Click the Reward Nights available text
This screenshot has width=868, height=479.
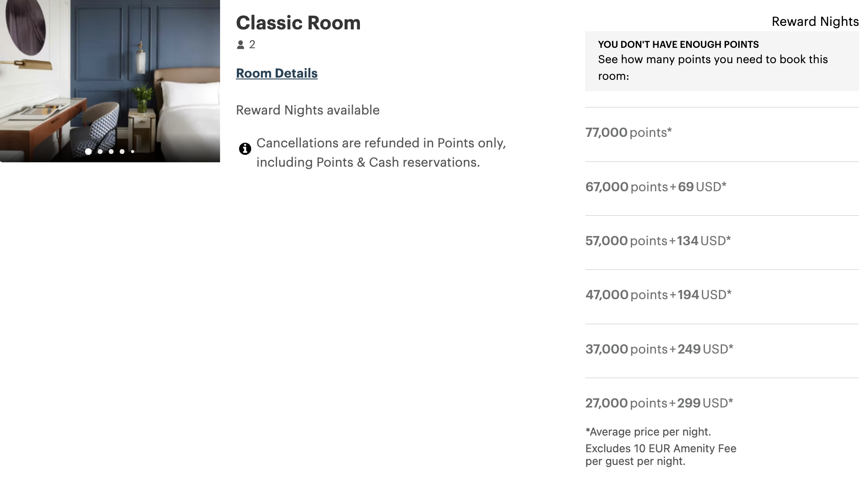point(308,110)
